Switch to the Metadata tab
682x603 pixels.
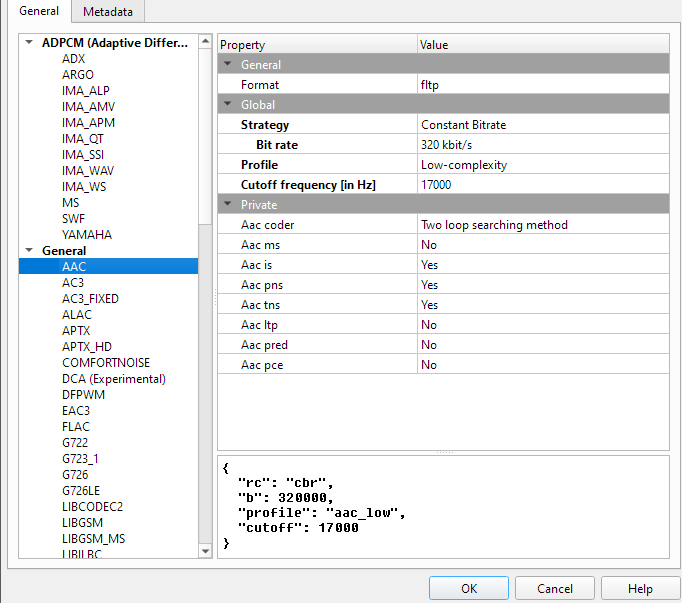[x=109, y=11]
